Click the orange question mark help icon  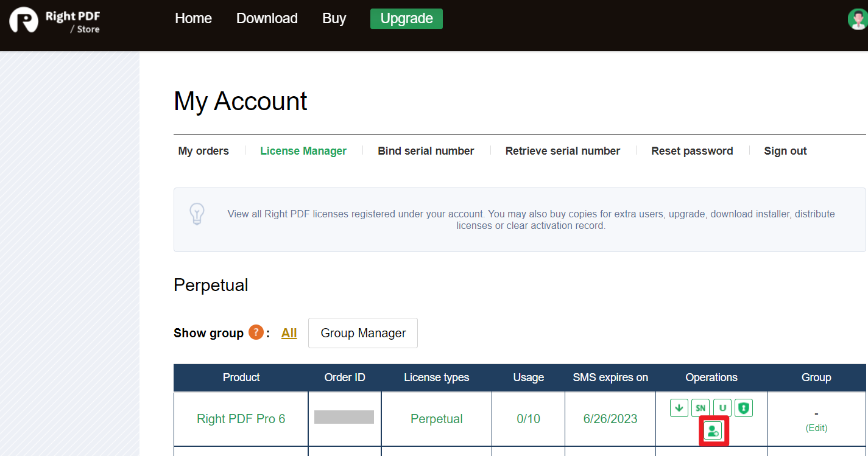[256, 332]
